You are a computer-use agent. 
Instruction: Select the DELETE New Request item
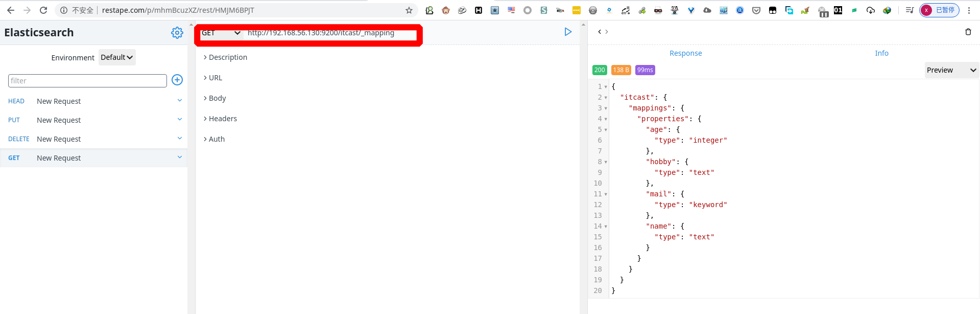[x=94, y=139]
